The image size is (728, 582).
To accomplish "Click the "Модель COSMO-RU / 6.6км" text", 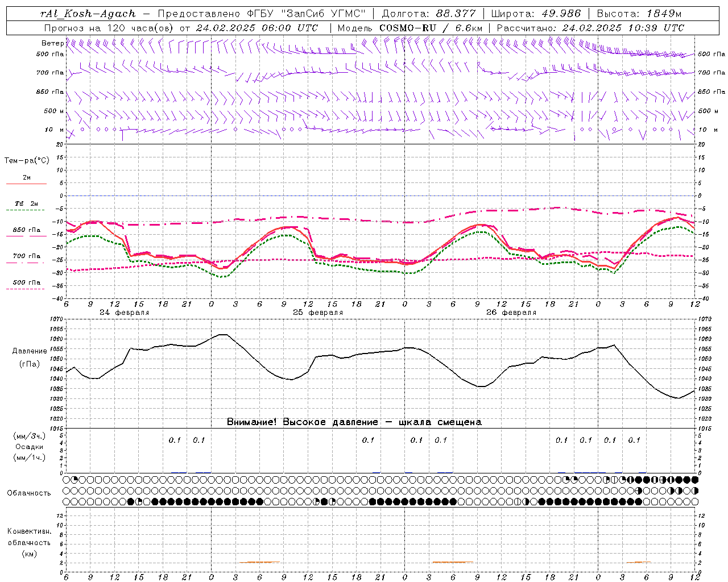I will [409, 28].
